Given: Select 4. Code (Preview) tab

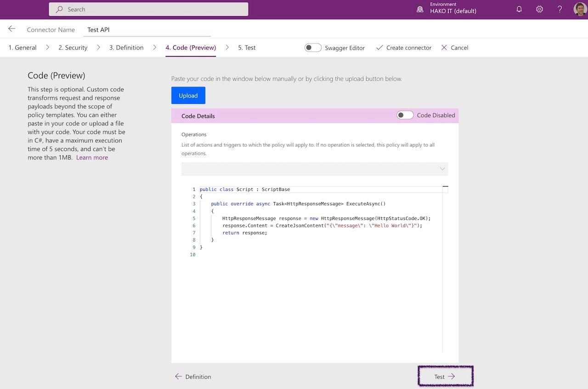Looking at the screenshot, I should [x=191, y=48].
